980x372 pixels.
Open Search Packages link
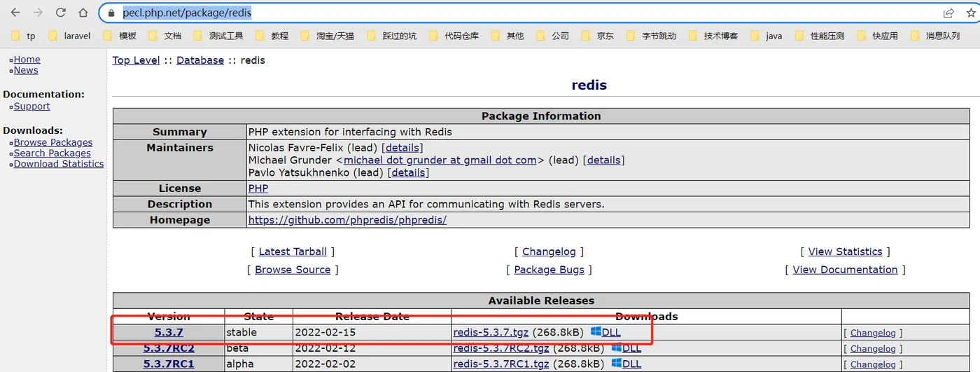point(52,153)
